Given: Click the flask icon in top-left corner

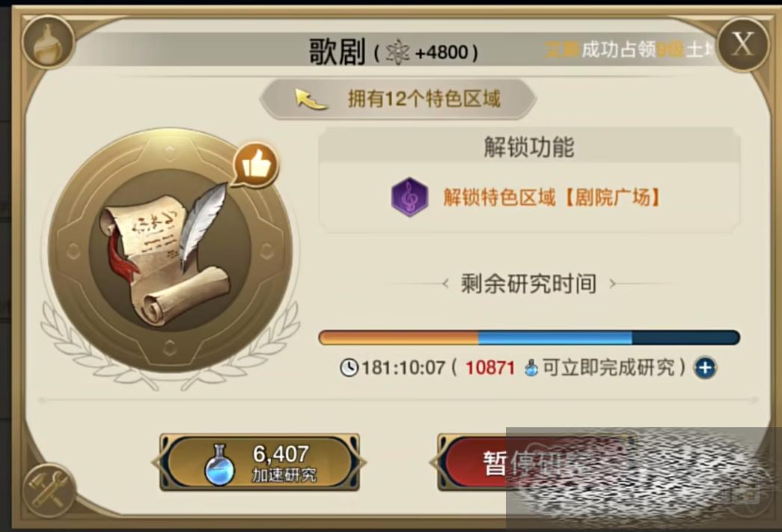Looking at the screenshot, I should click(x=48, y=43).
